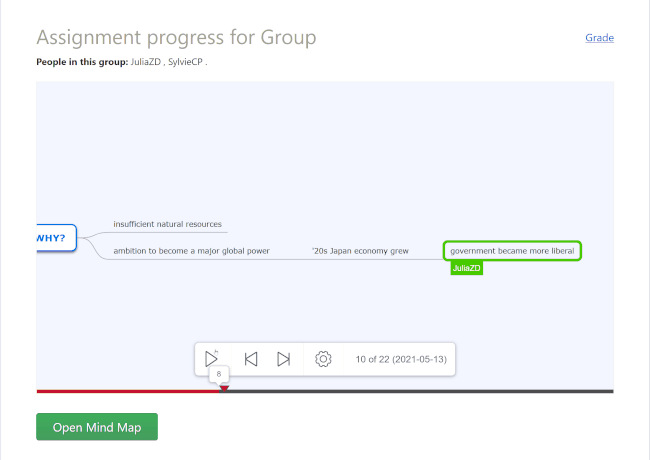650x460 pixels.
Task: Click the '8' tooltip above the timeline
Action: pyautogui.click(x=218, y=374)
